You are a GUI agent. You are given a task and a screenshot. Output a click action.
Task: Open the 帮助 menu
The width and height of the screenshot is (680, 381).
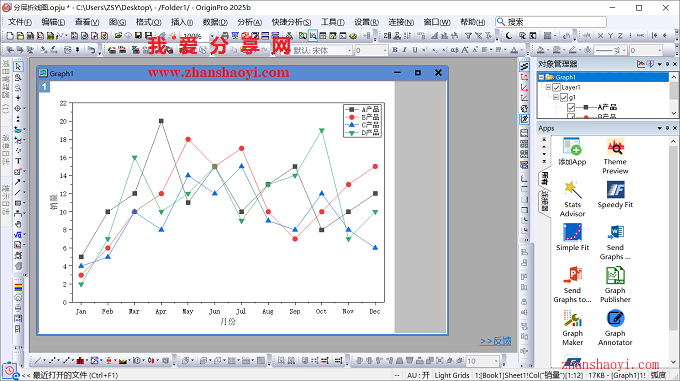472,22
